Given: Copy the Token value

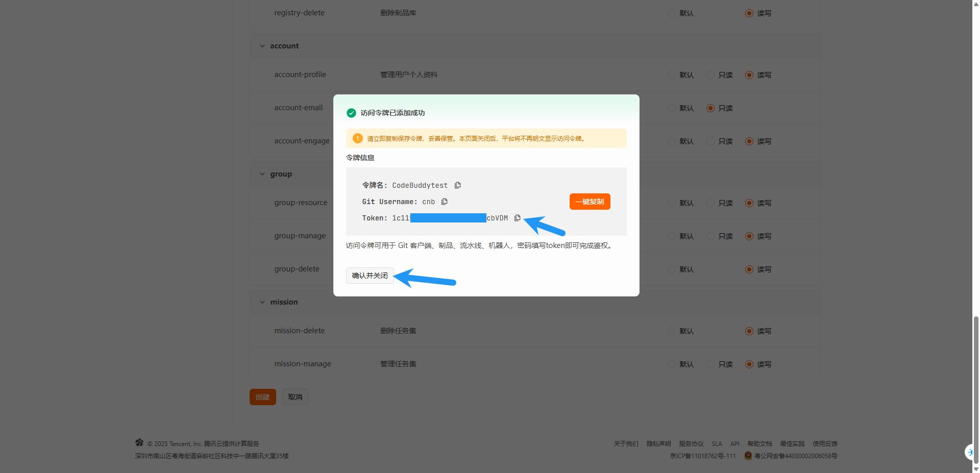Looking at the screenshot, I should pyautogui.click(x=517, y=218).
